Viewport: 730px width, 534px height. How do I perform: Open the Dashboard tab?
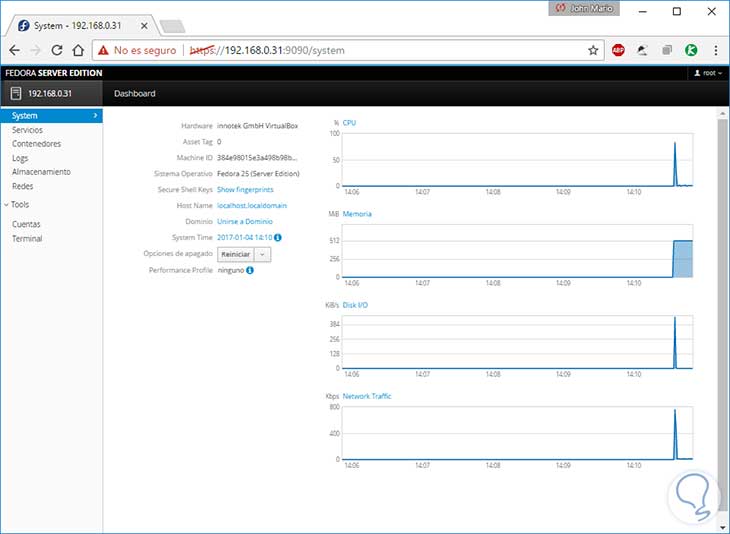click(x=135, y=93)
